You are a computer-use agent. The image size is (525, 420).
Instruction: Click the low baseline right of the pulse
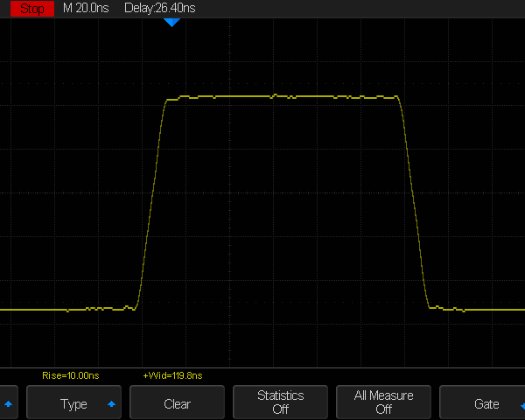[490, 310]
